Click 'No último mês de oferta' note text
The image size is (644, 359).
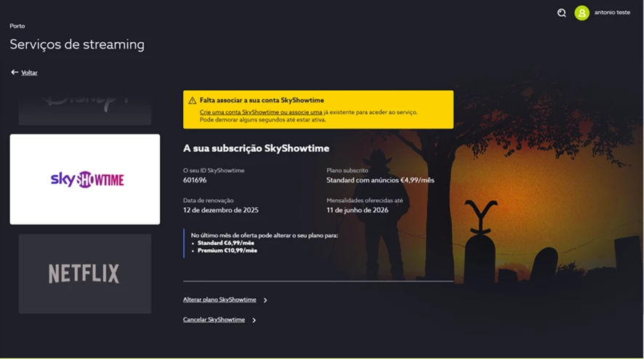click(265, 235)
